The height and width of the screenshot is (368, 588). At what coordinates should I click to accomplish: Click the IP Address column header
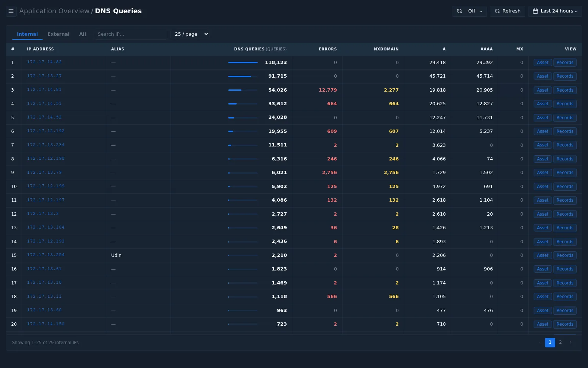(40, 49)
